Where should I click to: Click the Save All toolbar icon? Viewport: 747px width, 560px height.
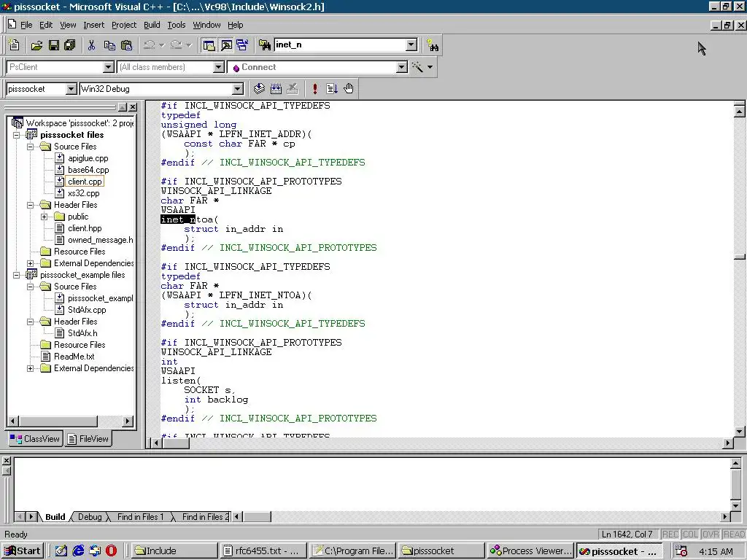click(x=70, y=45)
